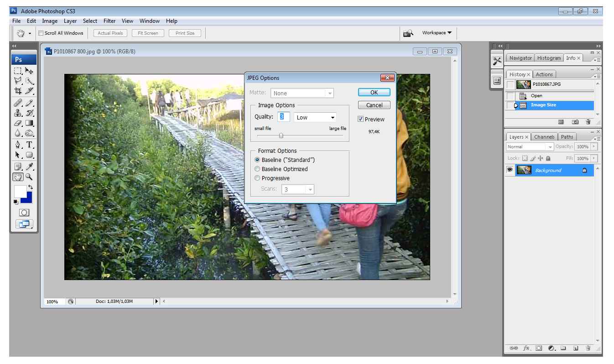This screenshot has width=614, height=364.
Task: Select the Rectangular Marquee tool
Action: click(x=18, y=71)
